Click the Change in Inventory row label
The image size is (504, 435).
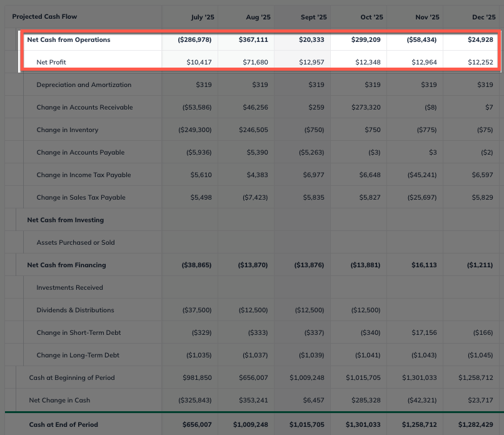pos(68,130)
